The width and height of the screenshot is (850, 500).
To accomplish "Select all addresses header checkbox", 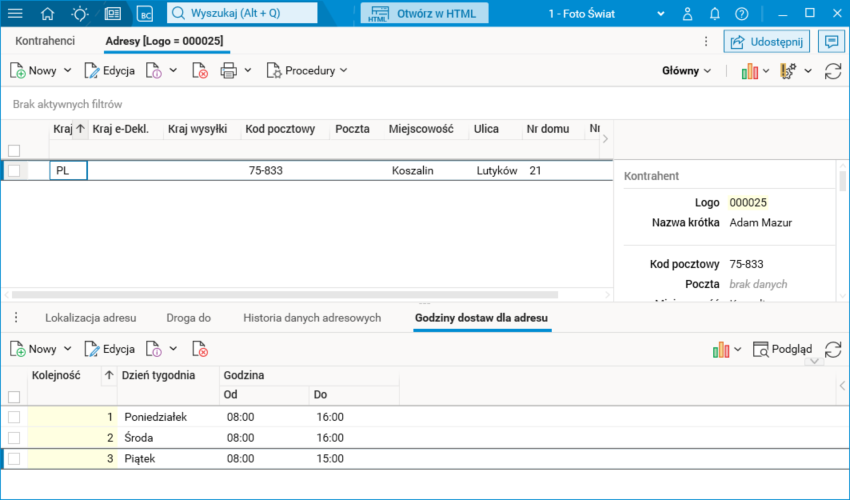I will tap(14, 150).
